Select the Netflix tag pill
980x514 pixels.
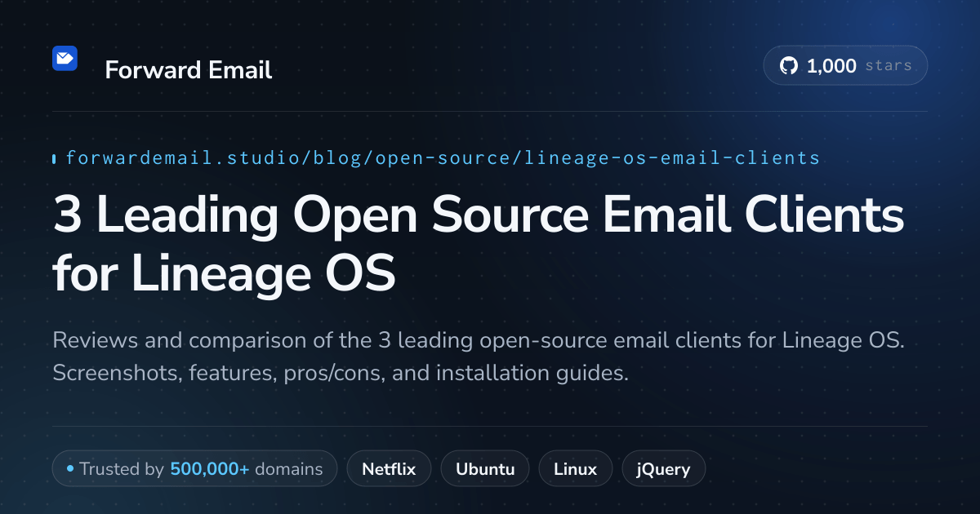[389, 469]
